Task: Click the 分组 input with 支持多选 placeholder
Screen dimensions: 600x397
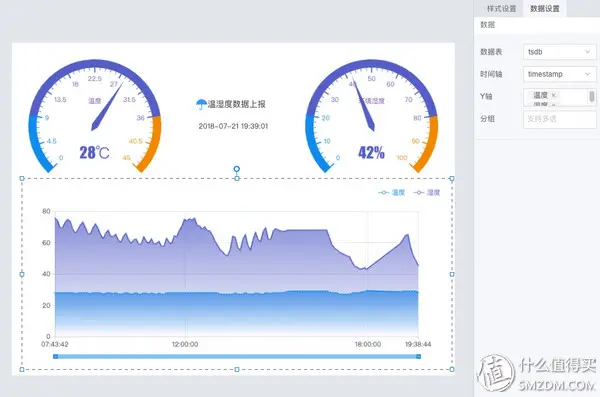Action: coord(559,119)
